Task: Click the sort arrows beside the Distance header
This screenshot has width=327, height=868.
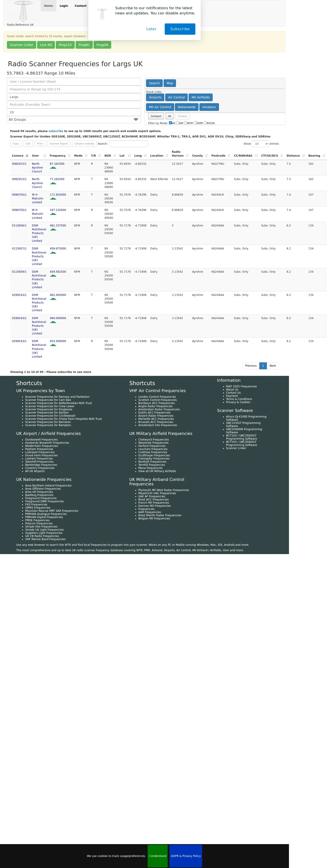Action: (303, 156)
